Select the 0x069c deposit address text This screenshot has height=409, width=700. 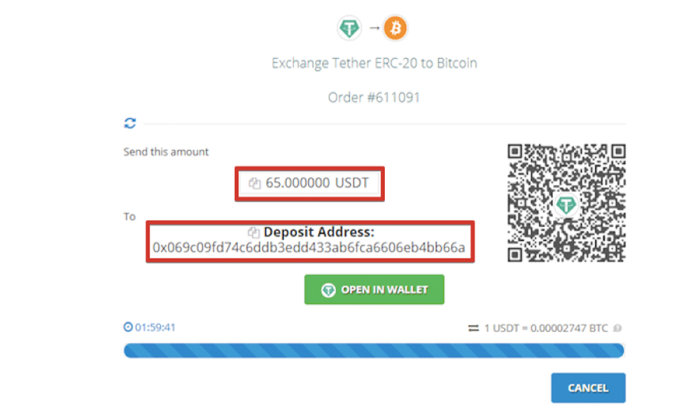(x=309, y=247)
